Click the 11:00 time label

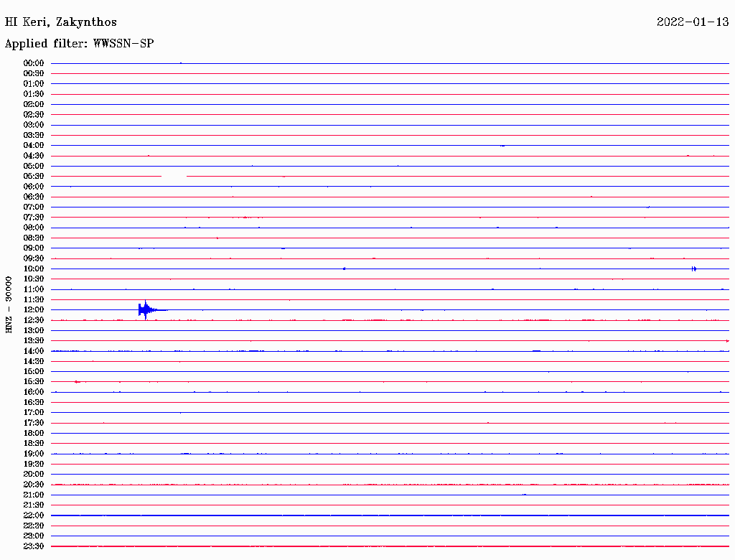click(x=34, y=289)
